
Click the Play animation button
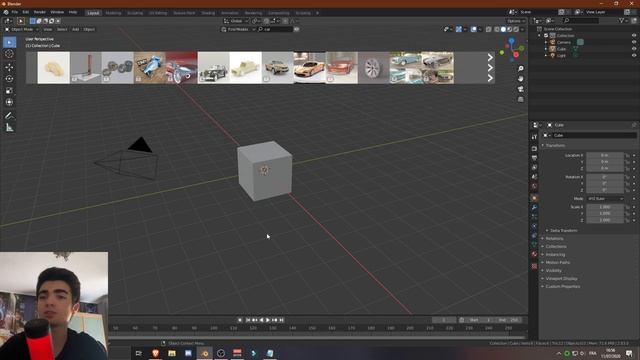268,320
